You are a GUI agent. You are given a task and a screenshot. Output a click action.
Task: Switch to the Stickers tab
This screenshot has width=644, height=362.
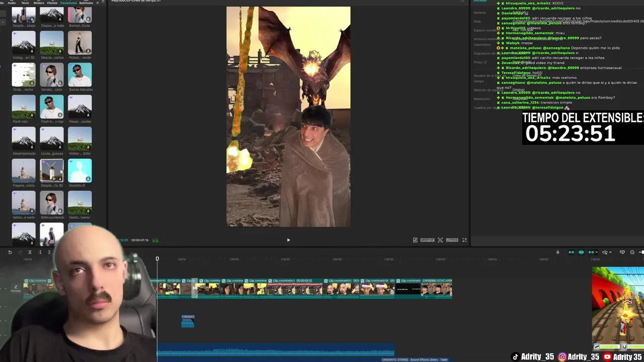click(38, 3)
